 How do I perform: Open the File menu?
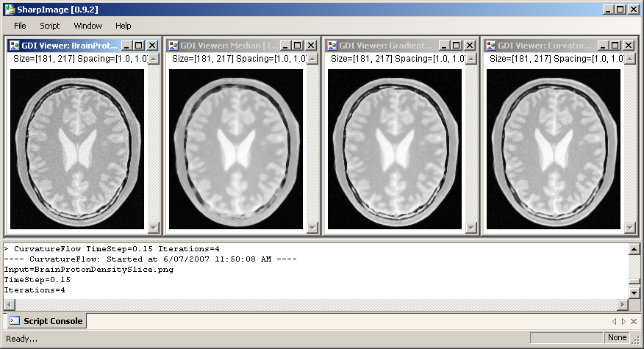click(x=20, y=26)
